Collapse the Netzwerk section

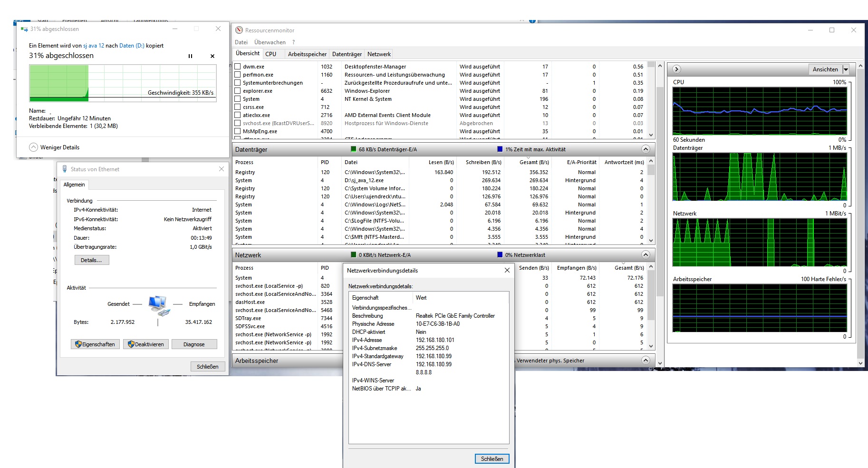(x=646, y=255)
